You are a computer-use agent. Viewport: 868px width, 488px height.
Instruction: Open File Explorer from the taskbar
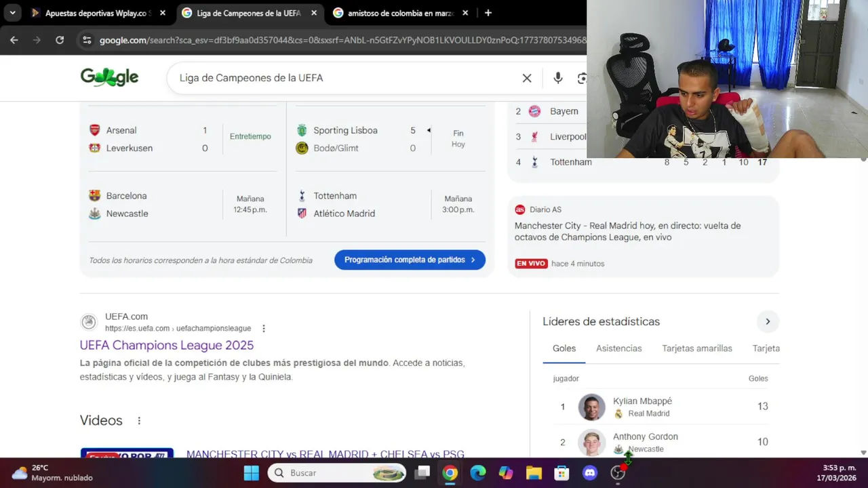tap(534, 473)
